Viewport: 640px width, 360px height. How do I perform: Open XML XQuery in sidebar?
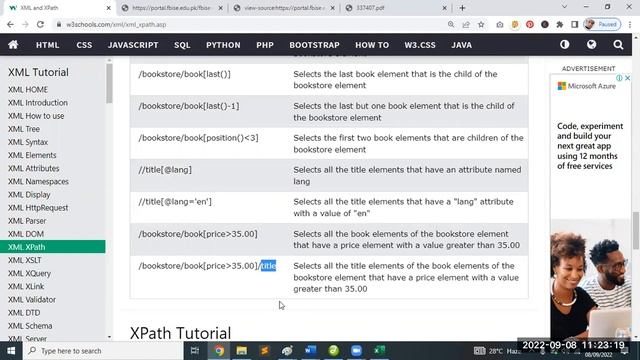click(29, 273)
